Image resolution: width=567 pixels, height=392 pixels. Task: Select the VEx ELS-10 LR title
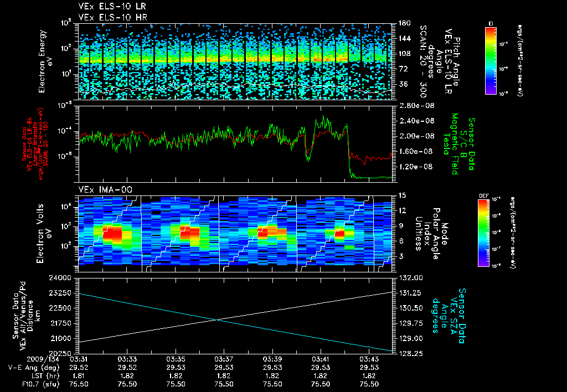coord(112,7)
